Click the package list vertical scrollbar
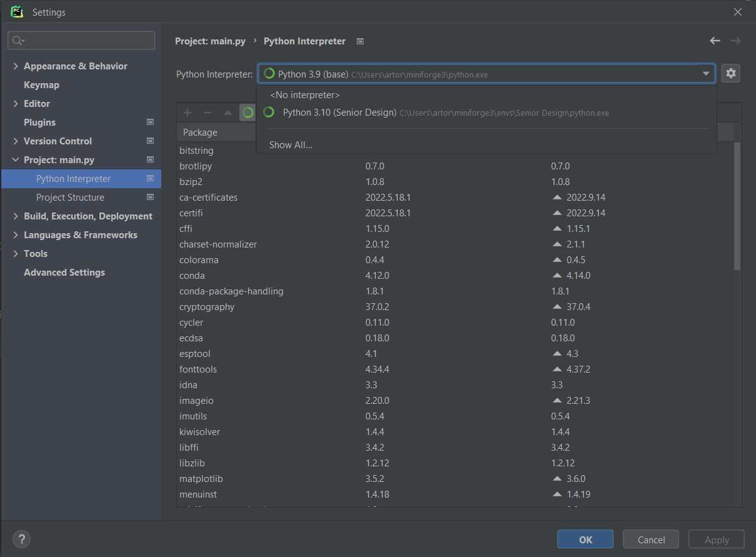756x557 pixels. point(737,206)
